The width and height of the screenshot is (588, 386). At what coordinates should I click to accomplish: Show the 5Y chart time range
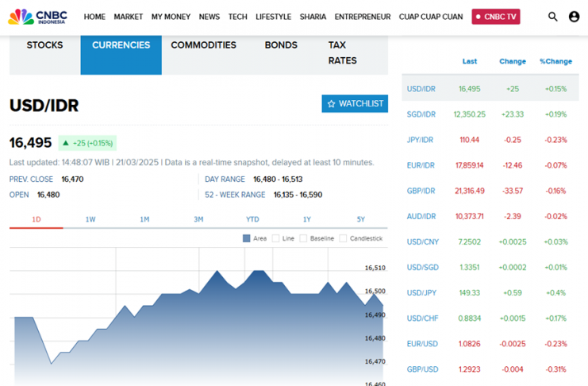(x=361, y=219)
